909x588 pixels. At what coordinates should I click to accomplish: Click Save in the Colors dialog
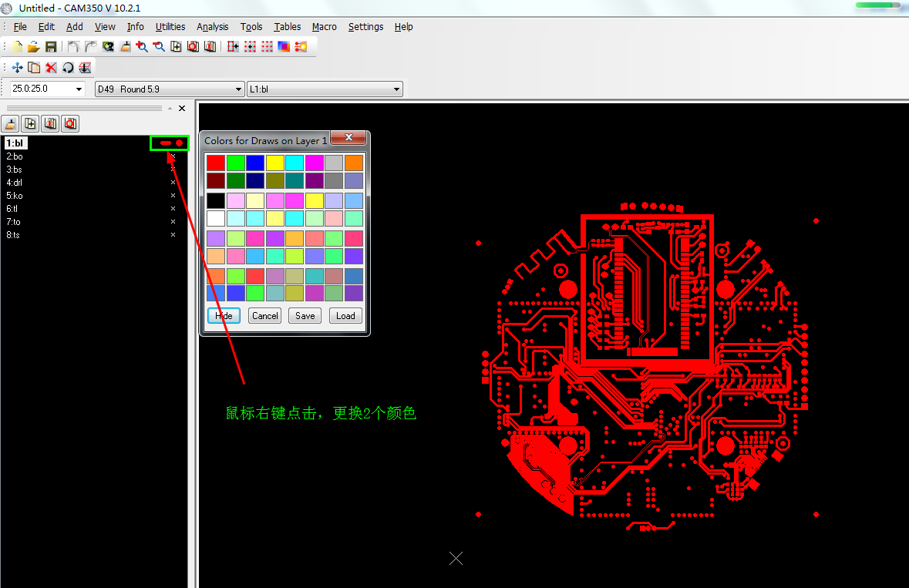click(305, 316)
